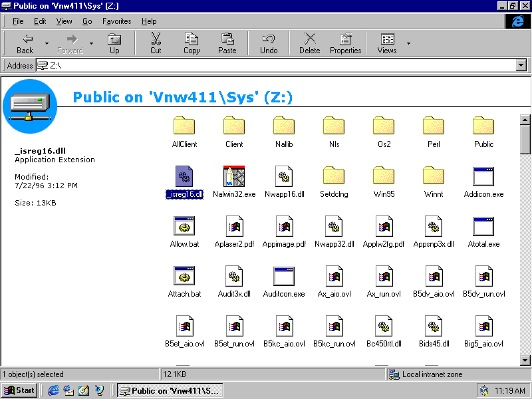Select the Ax_run.ovl file
532x399 pixels.
point(384,282)
